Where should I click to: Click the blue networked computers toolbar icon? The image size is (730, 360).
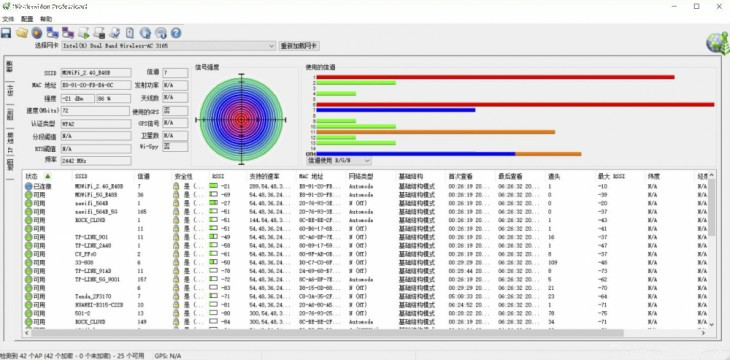(x=53, y=33)
